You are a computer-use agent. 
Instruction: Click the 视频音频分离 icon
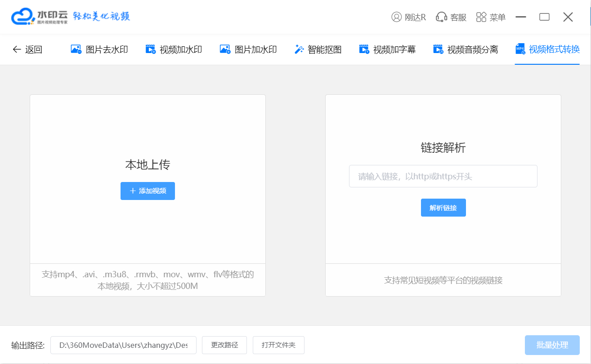[x=438, y=49]
